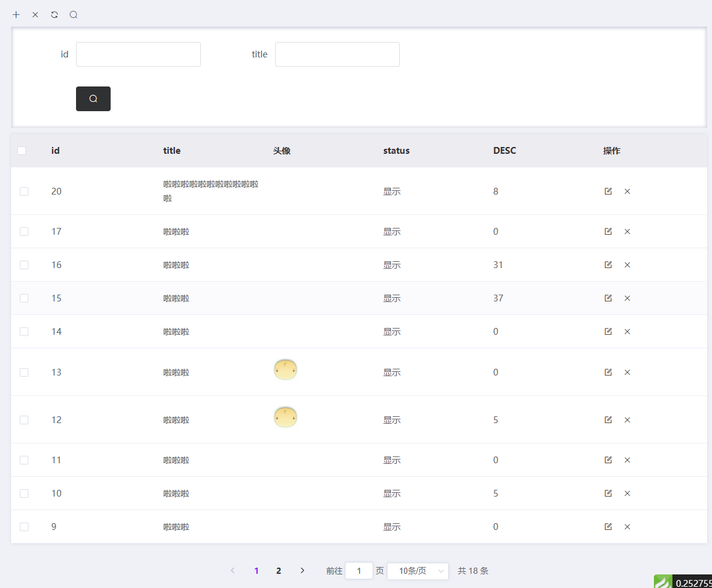Image resolution: width=712 pixels, height=588 pixels.
Task: Toggle the select-all checkbox in table header
Action: [x=22, y=151]
